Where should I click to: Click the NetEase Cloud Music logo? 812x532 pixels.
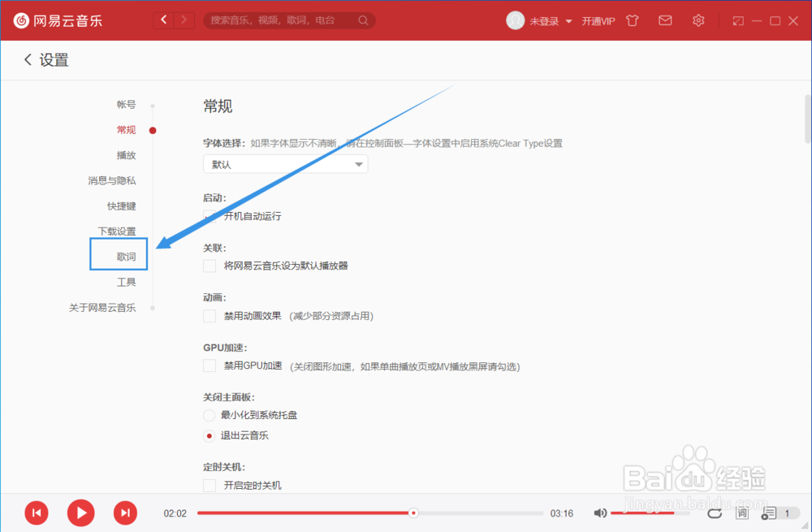(x=58, y=21)
